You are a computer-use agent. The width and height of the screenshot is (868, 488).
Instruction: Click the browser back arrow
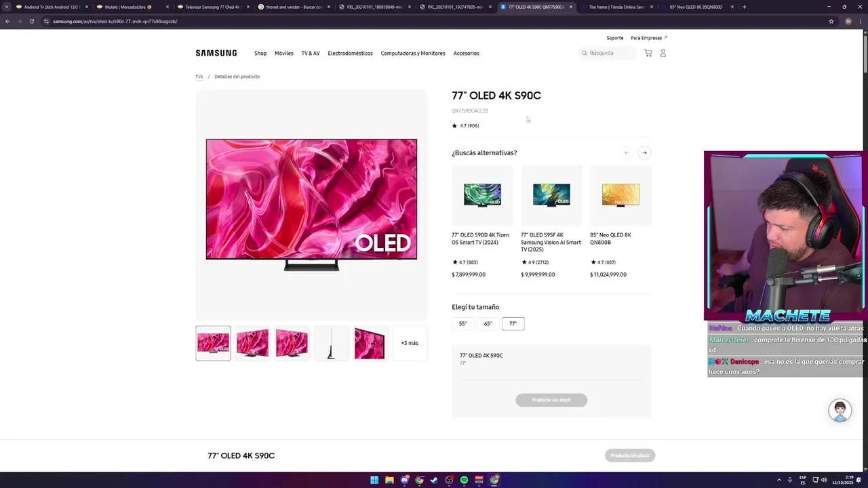(x=7, y=21)
